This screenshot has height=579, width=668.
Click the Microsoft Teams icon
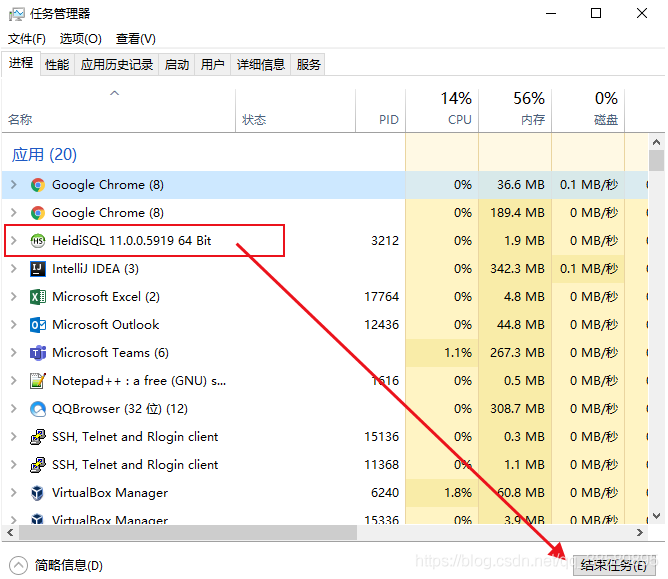pyautogui.click(x=38, y=353)
